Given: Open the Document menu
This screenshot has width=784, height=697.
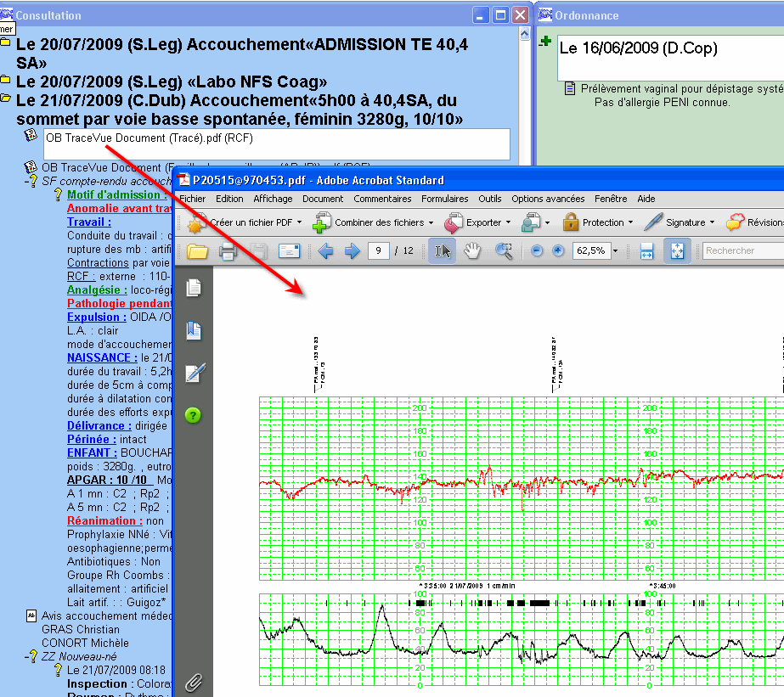Looking at the screenshot, I should click(323, 199).
